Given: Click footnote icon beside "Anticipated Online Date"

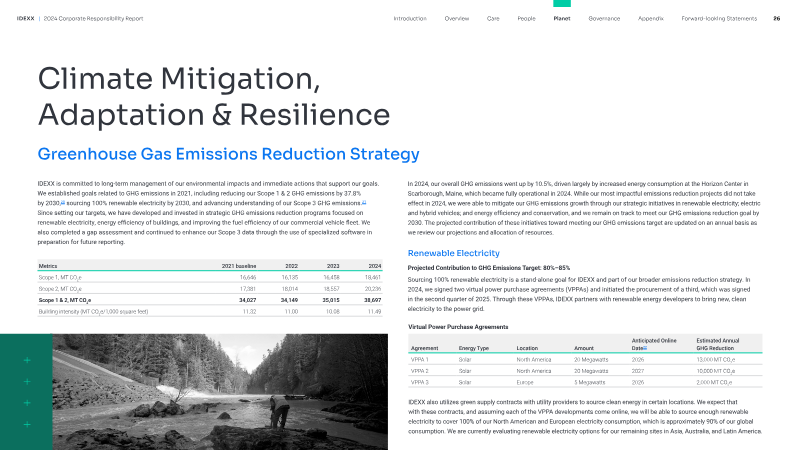Looking at the screenshot, I should tap(646, 347).
